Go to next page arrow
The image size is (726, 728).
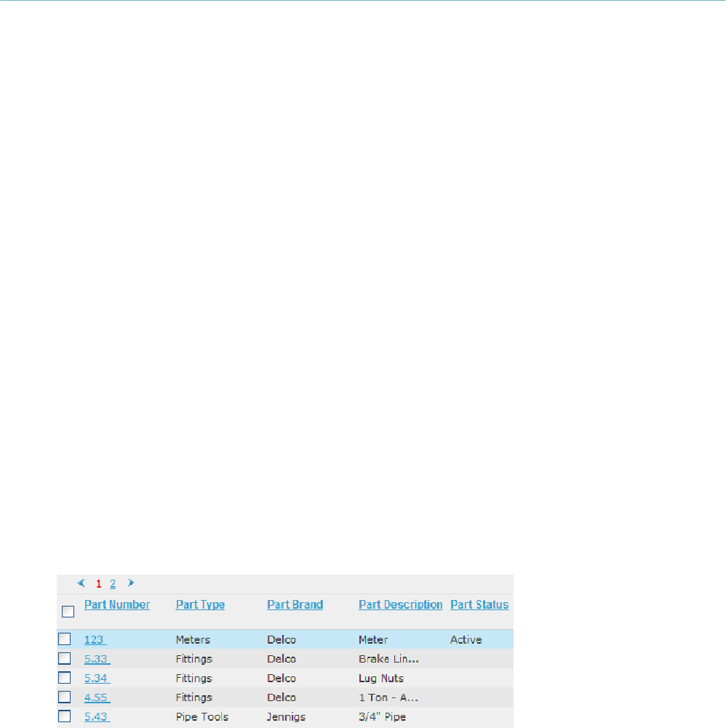coord(131,583)
